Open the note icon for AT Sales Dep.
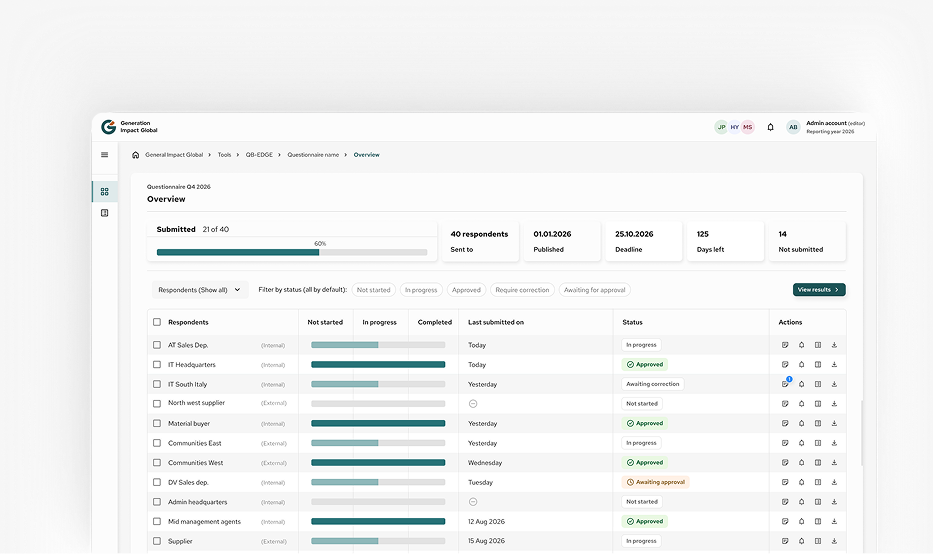The height and width of the screenshot is (554, 933). pos(785,345)
